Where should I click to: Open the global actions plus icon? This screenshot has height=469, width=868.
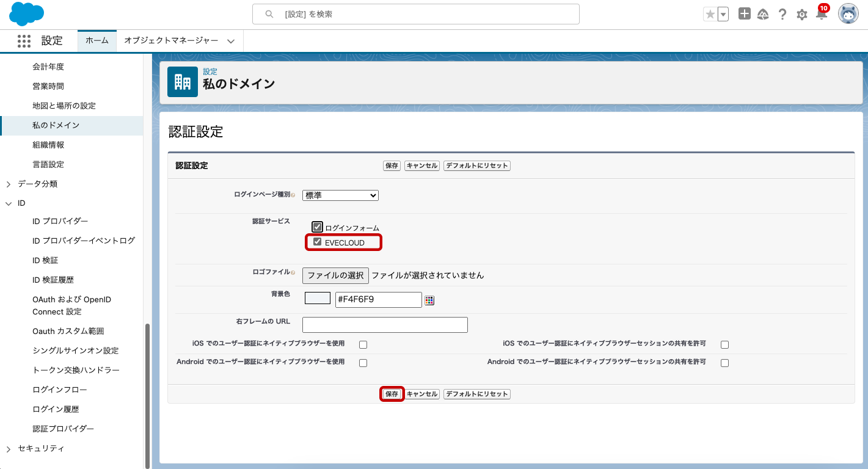[744, 14]
